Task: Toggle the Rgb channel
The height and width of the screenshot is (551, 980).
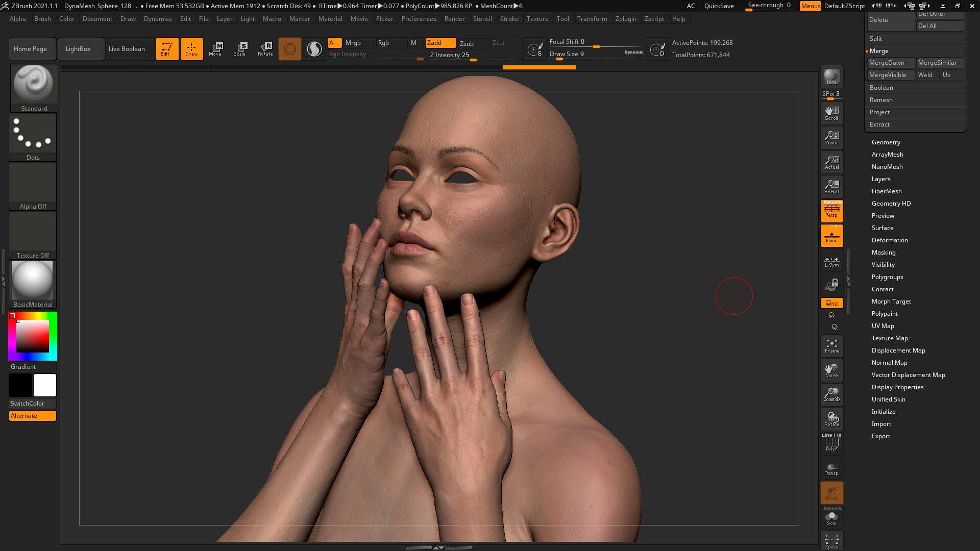Action: (390, 43)
